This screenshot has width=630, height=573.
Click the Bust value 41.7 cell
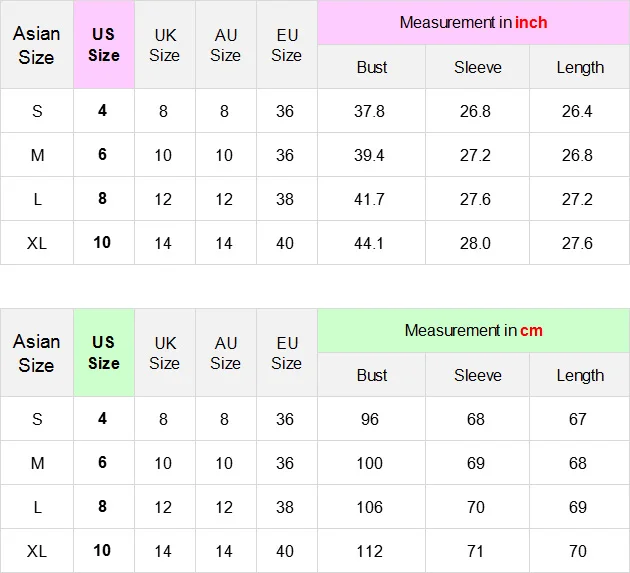pyautogui.click(x=371, y=199)
